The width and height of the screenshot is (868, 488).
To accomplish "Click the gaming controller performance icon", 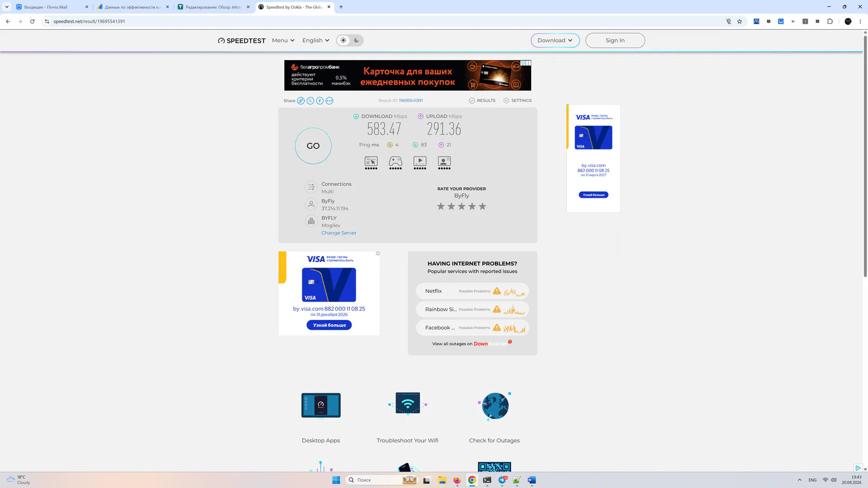I will coord(395,162).
